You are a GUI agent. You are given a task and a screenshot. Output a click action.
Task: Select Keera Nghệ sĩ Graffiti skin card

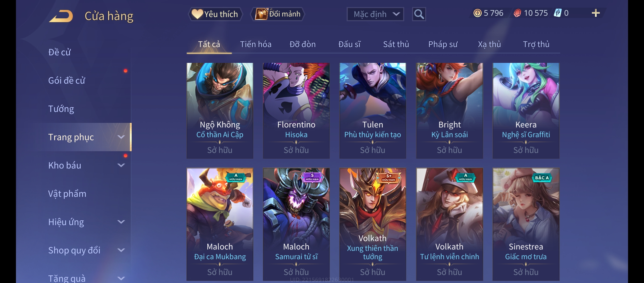coord(526,111)
